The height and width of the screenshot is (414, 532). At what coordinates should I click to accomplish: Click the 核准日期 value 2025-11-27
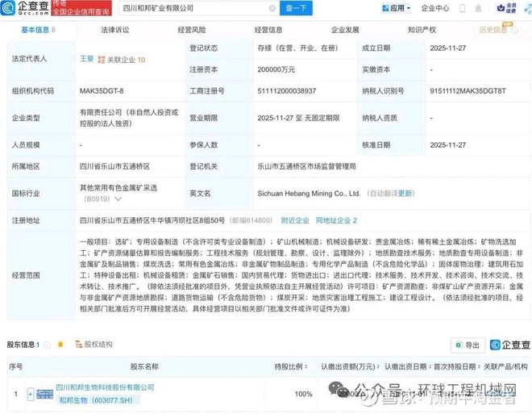pyautogui.click(x=448, y=145)
